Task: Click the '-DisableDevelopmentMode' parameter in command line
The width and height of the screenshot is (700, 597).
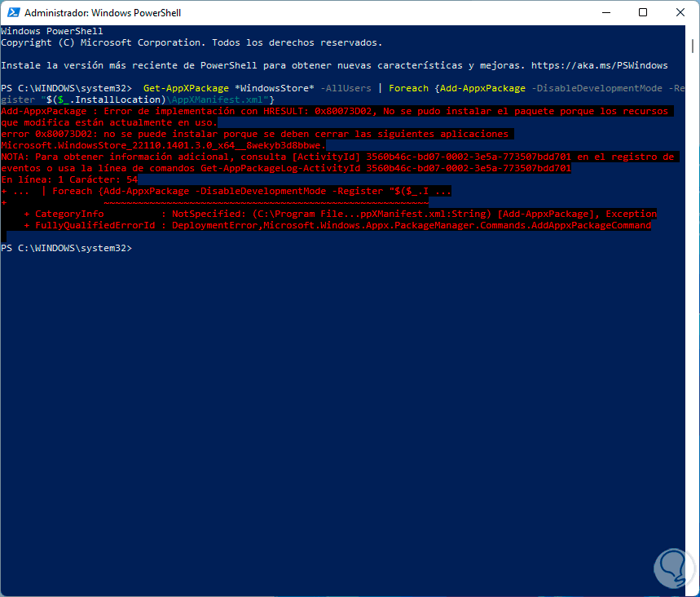Action: point(597,88)
